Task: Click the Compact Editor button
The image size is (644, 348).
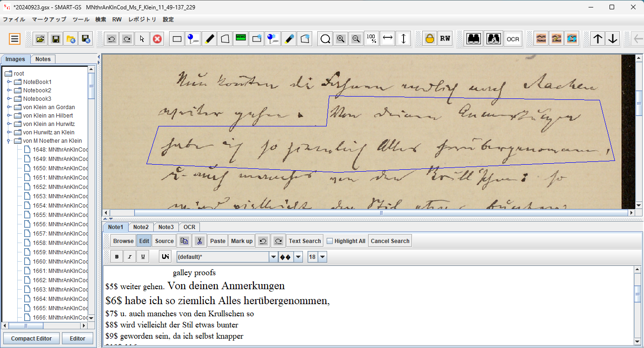Action: click(31, 339)
